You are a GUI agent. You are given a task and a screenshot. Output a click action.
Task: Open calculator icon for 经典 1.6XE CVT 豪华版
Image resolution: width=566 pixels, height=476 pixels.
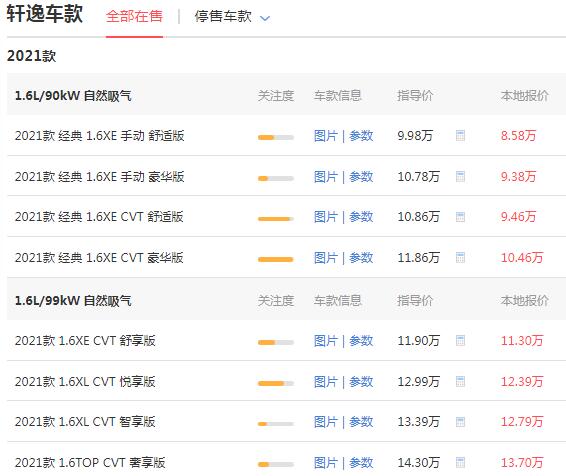point(460,258)
